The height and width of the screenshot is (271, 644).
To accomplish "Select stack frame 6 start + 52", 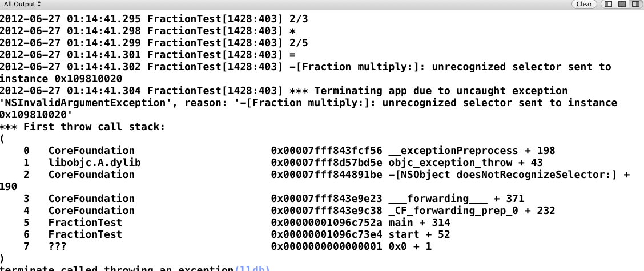I will pos(236,235).
